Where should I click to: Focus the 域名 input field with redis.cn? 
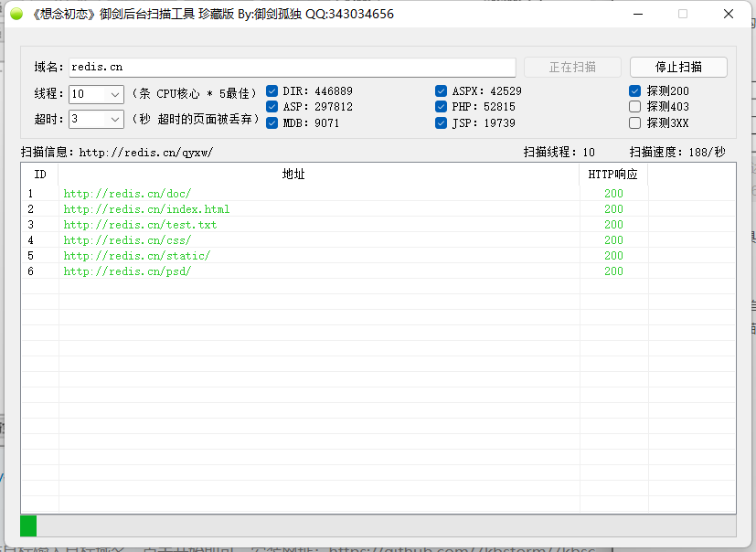pos(293,67)
